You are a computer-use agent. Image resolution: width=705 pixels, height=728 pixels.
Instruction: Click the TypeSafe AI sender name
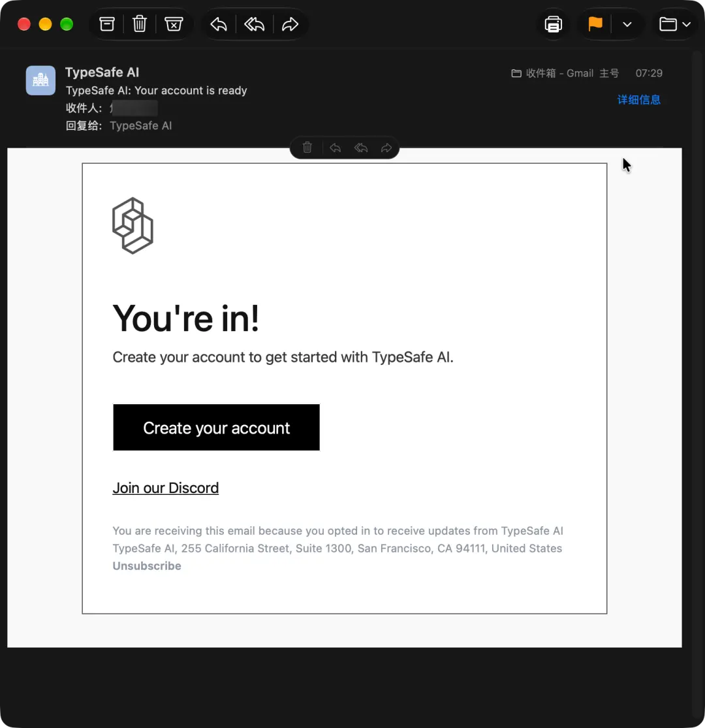pyautogui.click(x=102, y=72)
